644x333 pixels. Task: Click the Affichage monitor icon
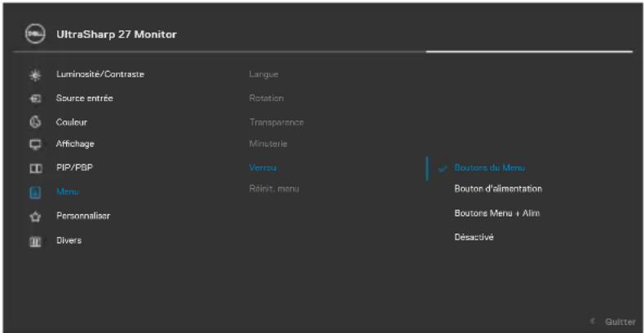36,144
